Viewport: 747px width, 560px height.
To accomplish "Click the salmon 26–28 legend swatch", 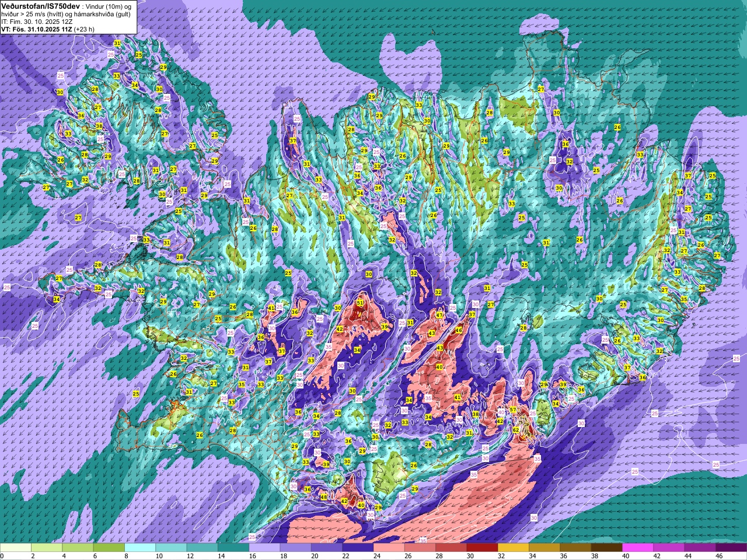I will click(x=420, y=548).
